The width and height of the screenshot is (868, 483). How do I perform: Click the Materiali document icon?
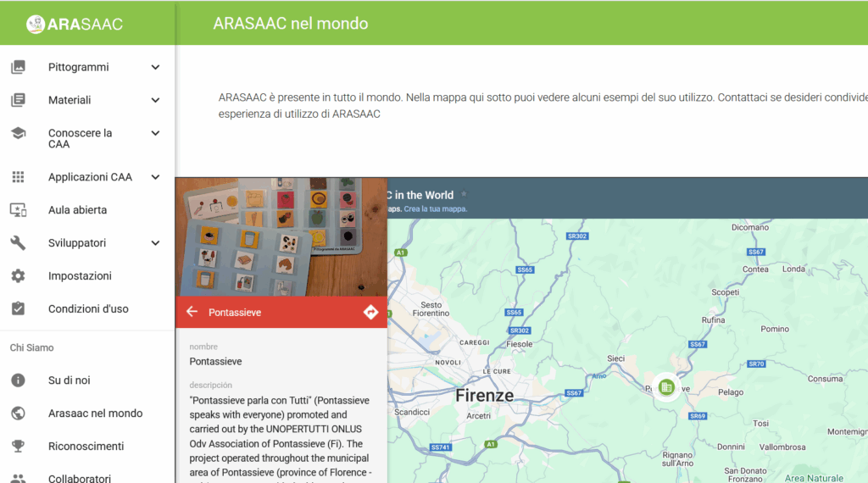coord(19,100)
